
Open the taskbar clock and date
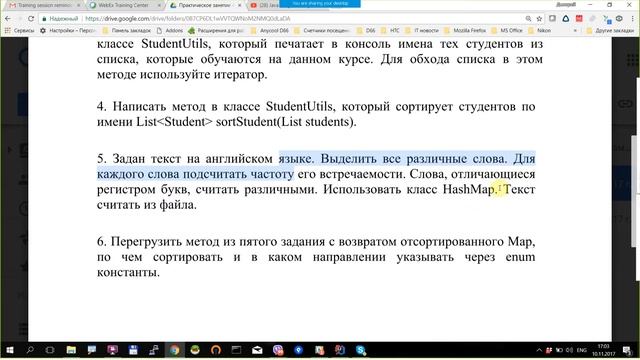coord(604,350)
